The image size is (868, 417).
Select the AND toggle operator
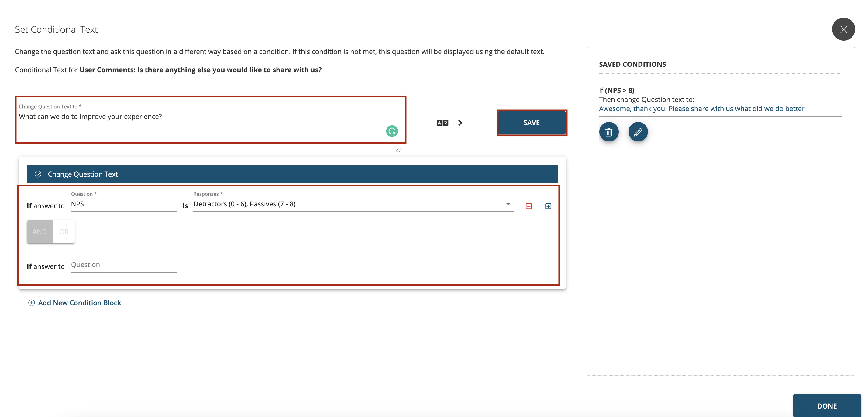pos(39,232)
